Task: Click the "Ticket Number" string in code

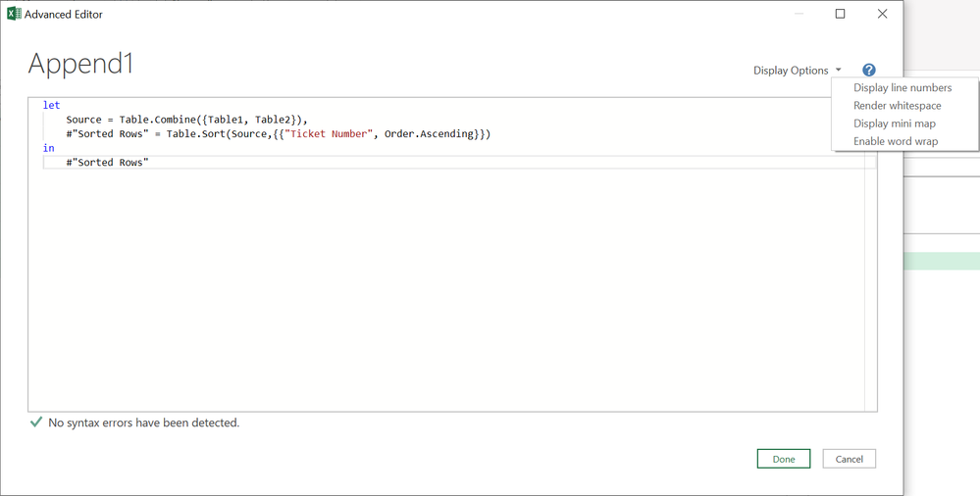Action: 329,133
